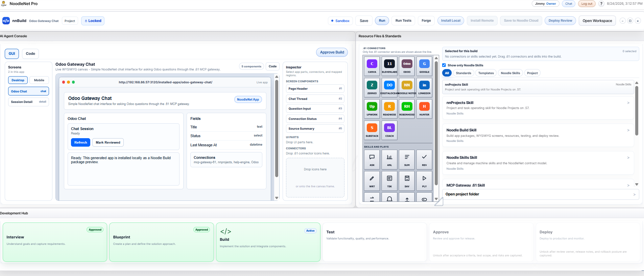Select the Zernio connector icon
The width and height of the screenshot is (644, 276).
point(372,88)
